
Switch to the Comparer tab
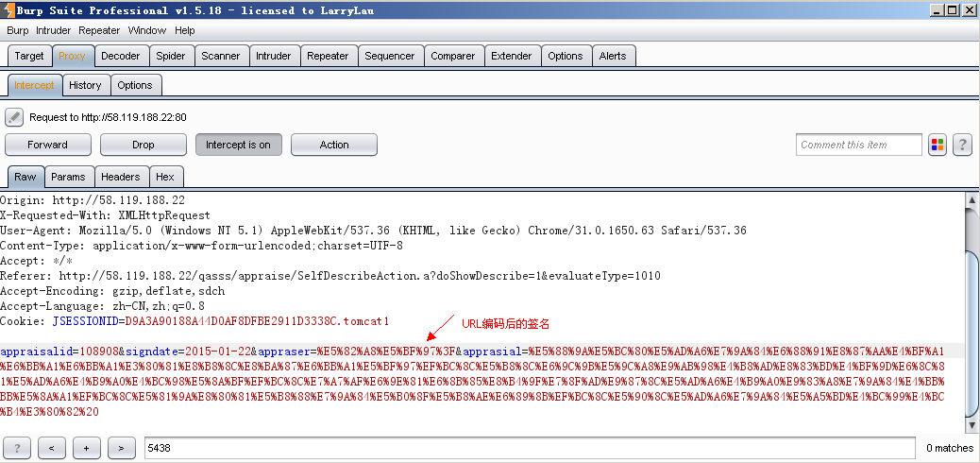(452, 56)
